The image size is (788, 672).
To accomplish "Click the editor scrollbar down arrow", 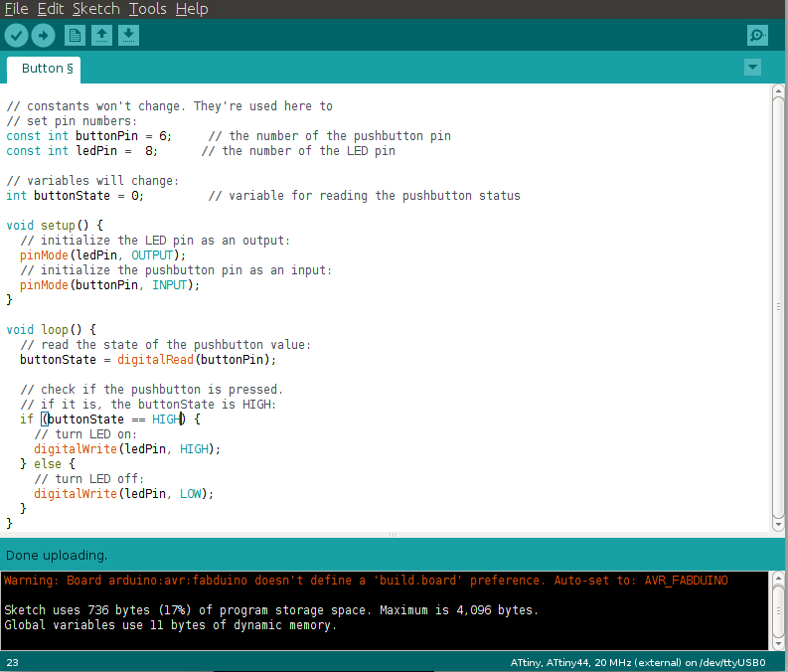I will click(778, 525).
